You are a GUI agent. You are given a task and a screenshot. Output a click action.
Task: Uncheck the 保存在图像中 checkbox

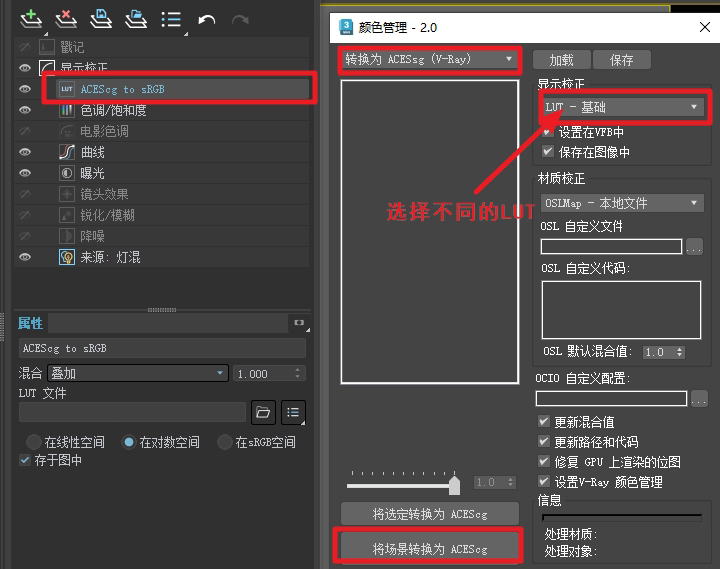click(547, 152)
